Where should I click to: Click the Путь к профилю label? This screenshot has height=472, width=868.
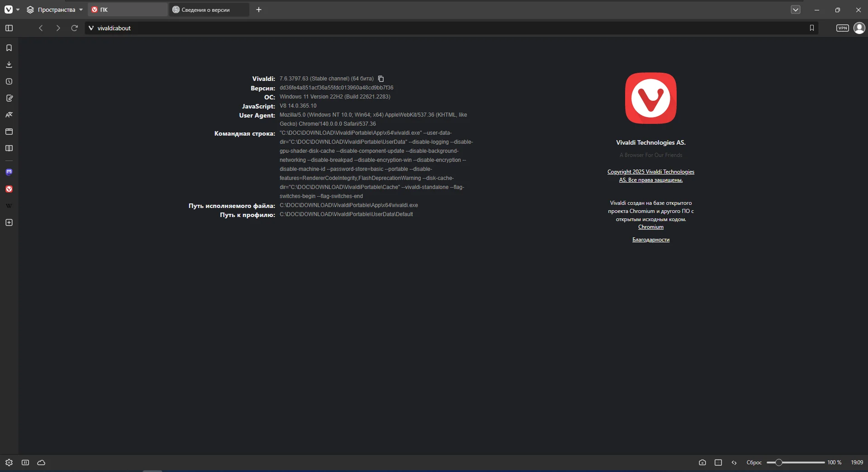click(247, 215)
